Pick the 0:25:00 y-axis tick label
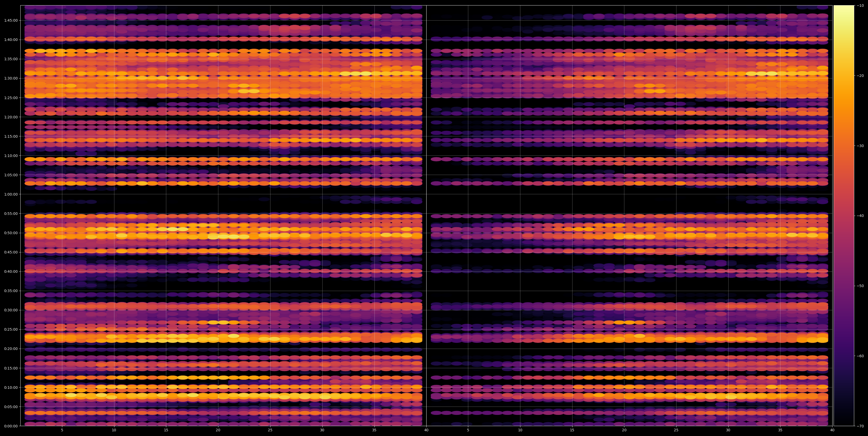Screen dimensions: 868x436 [x=11, y=329]
